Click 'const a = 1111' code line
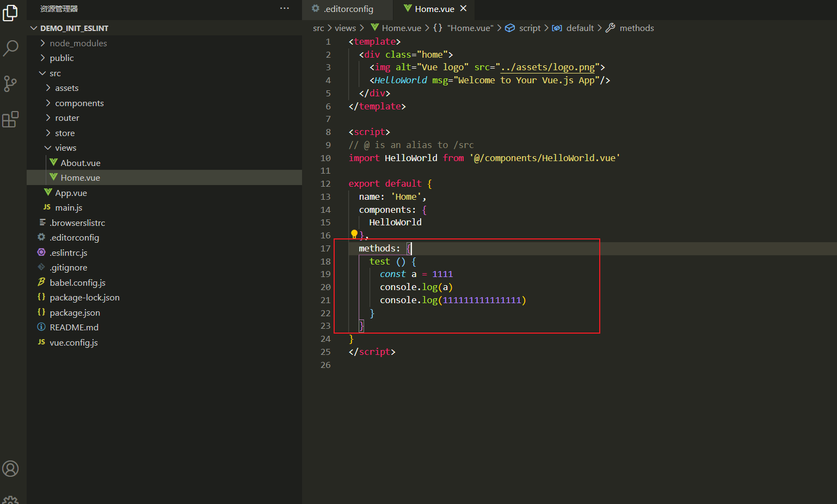 point(416,274)
